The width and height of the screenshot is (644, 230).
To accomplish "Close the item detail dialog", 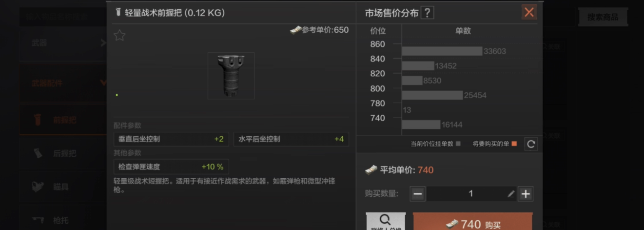I will click(x=529, y=12).
